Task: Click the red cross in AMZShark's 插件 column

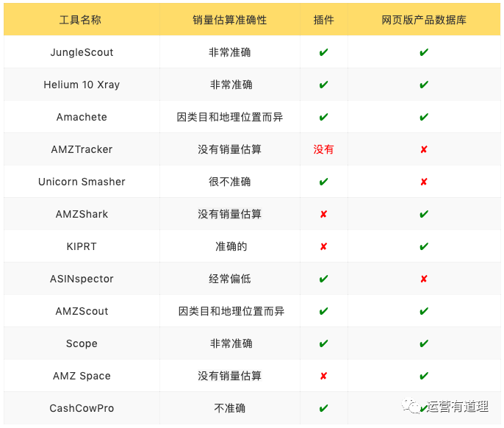Action: 323,214
